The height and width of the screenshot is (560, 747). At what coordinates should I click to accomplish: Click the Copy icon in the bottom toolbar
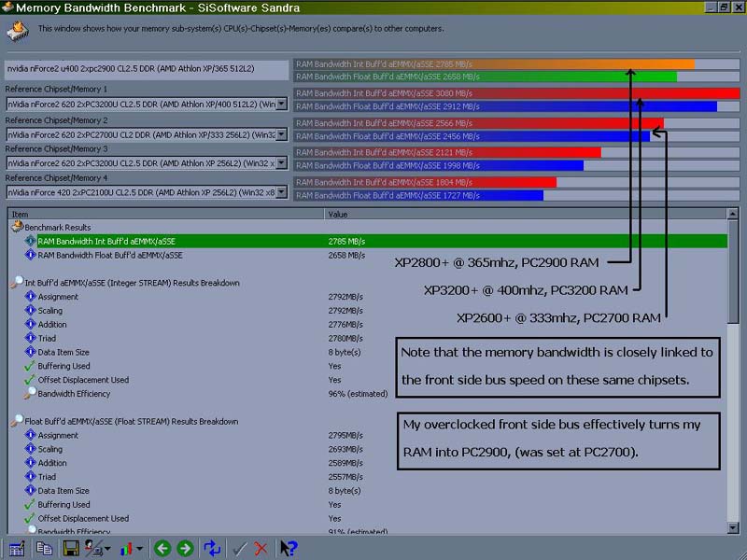pos(44,548)
